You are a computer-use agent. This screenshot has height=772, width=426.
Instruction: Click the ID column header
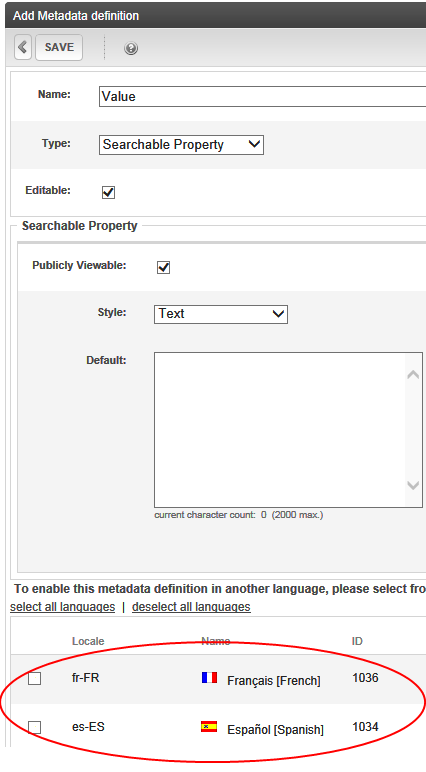[x=357, y=641]
